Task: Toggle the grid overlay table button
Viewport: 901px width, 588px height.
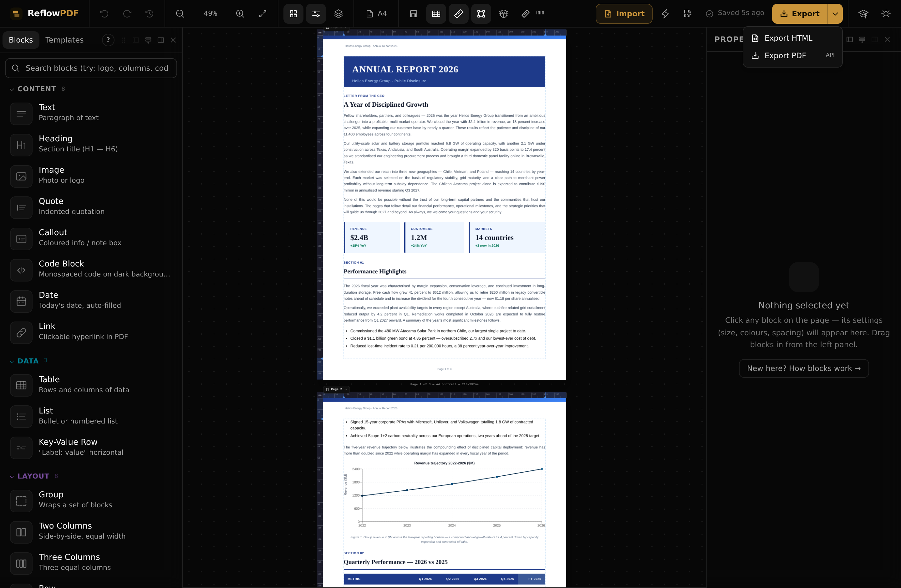Action: point(436,14)
